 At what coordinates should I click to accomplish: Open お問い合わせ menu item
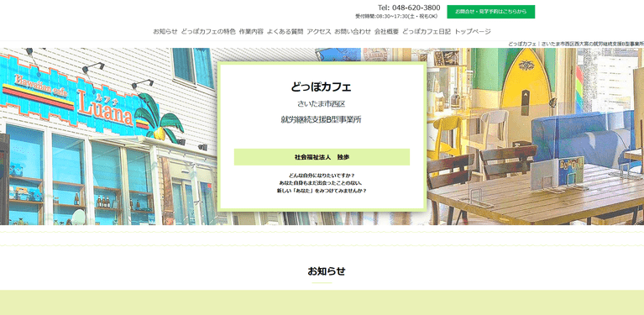pyautogui.click(x=353, y=32)
